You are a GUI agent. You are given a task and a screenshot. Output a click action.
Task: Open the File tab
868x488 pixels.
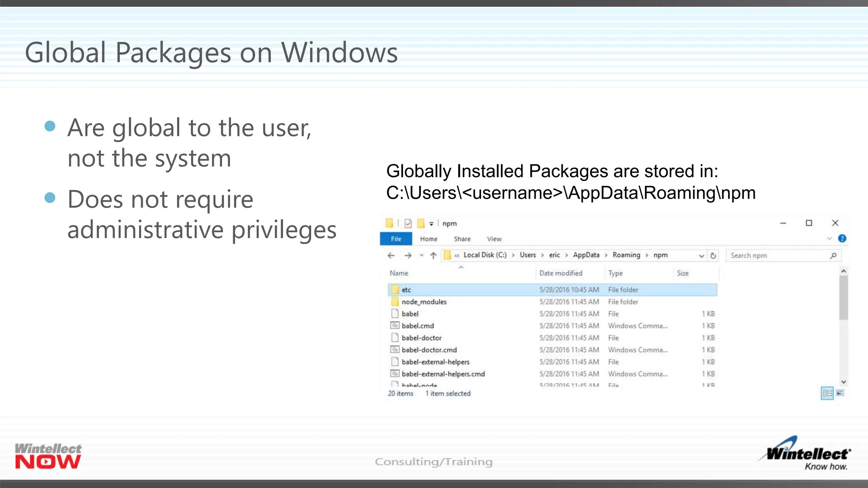[x=396, y=239]
